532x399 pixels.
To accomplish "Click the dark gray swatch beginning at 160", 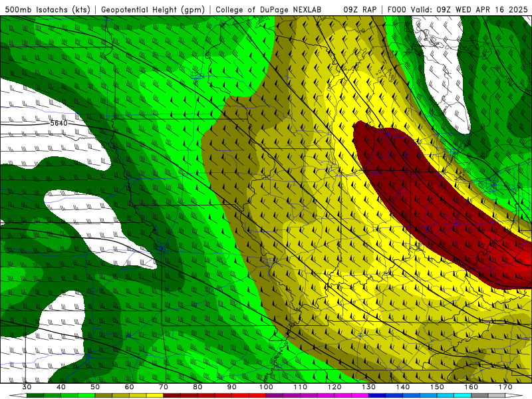I will click(x=479, y=395).
